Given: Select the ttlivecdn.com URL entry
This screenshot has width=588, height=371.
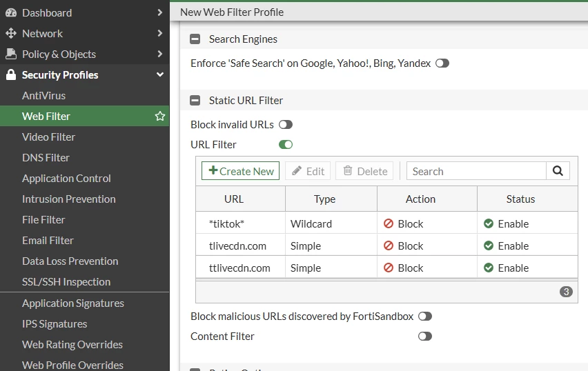Looking at the screenshot, I should [x=239, y=268].
